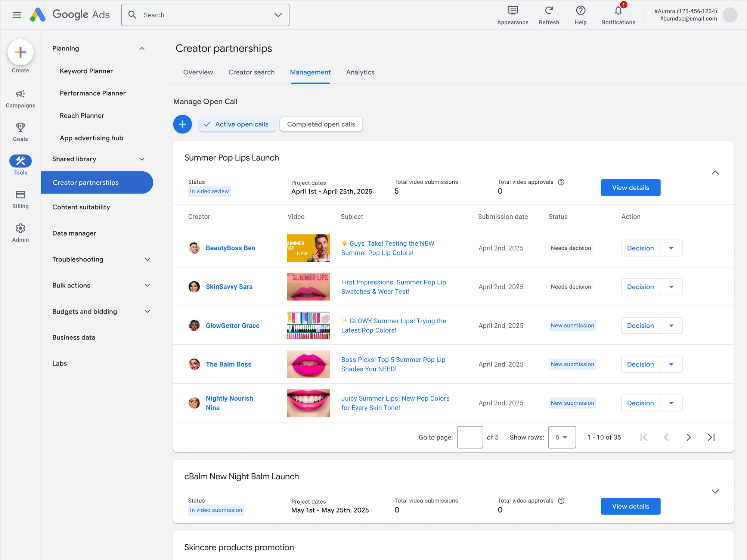Click BeautyBoss Ben's avatar

194,248
